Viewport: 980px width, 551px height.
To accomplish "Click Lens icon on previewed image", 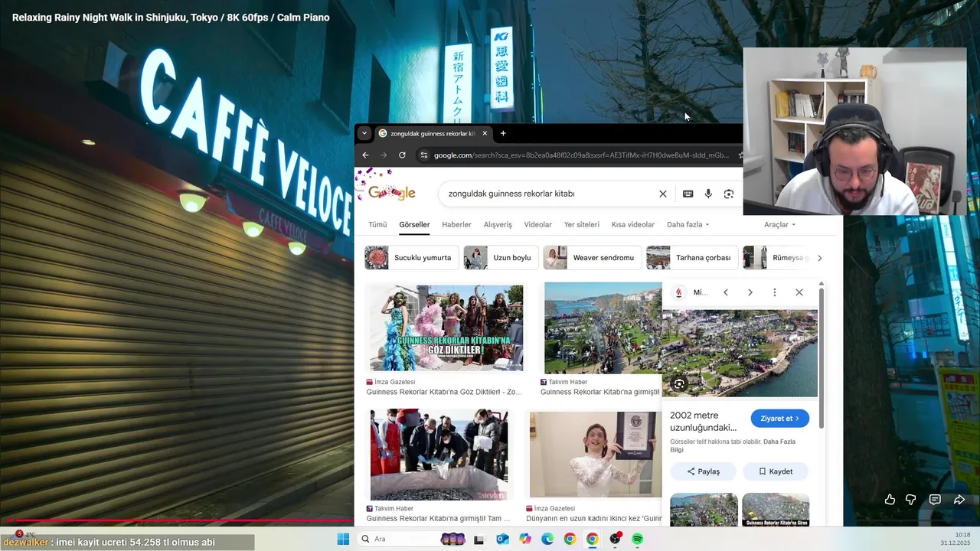I will (x=679, y=384).
